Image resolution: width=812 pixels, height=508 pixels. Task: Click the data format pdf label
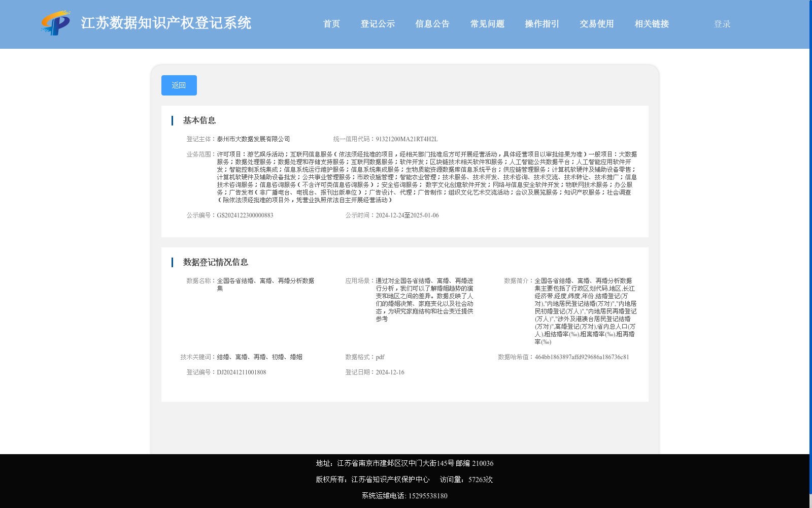click(x=380, y=357)
